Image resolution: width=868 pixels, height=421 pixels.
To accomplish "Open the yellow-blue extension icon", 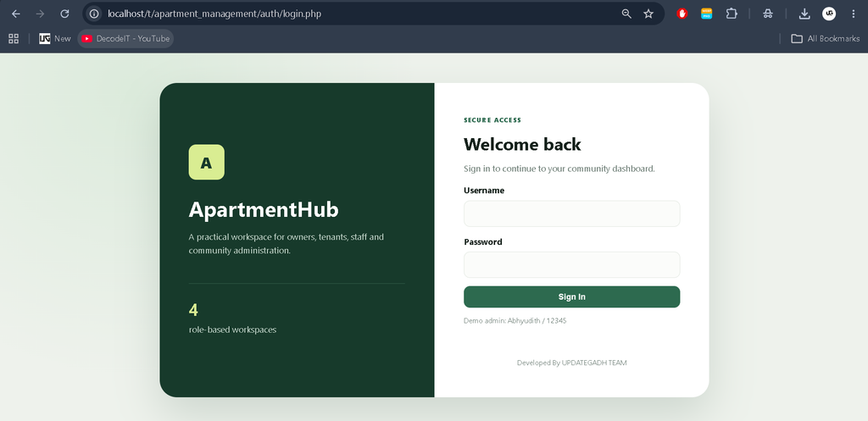I will point(707,14).
